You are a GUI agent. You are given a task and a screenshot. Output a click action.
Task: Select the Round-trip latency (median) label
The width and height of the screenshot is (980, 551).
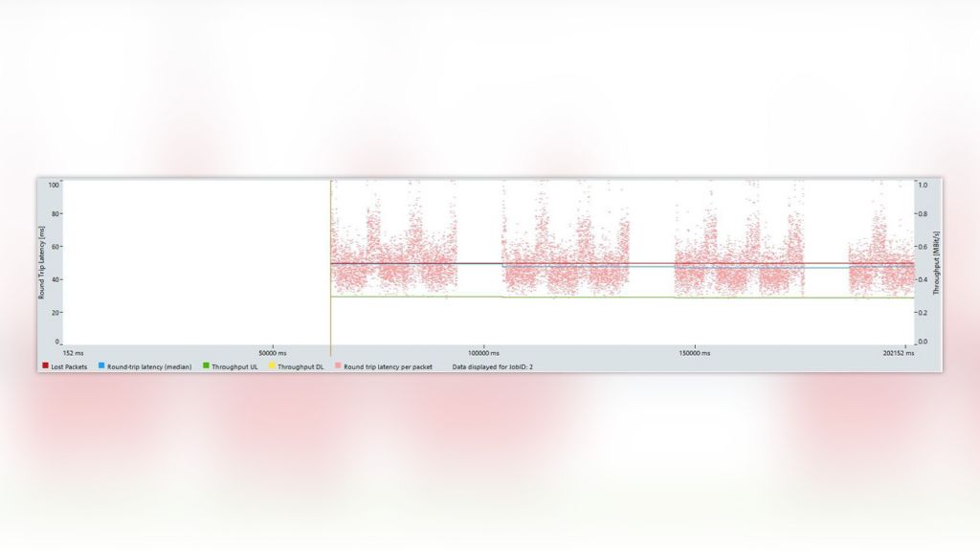point(149,366)
